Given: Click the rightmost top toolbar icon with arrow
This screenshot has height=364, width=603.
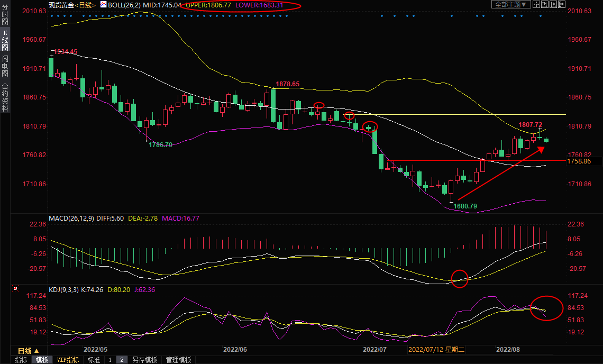Looking at the screenshot, I should tap(562, 4).
